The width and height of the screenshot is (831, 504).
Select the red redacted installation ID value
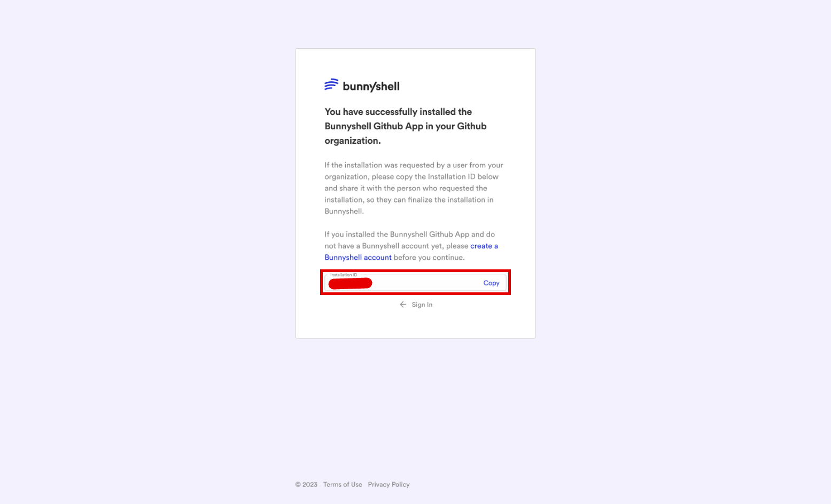350,283
